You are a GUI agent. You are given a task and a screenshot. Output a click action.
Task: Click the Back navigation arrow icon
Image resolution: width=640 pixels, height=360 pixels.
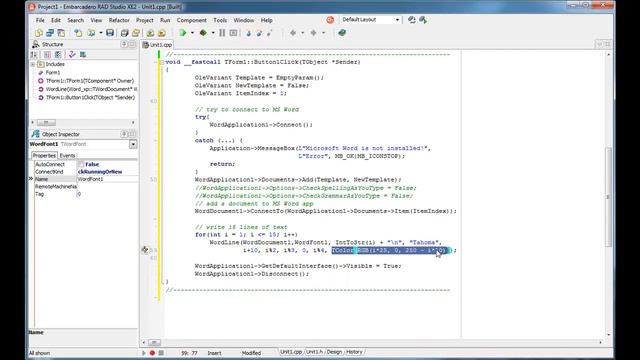click(x=293, y=33)
